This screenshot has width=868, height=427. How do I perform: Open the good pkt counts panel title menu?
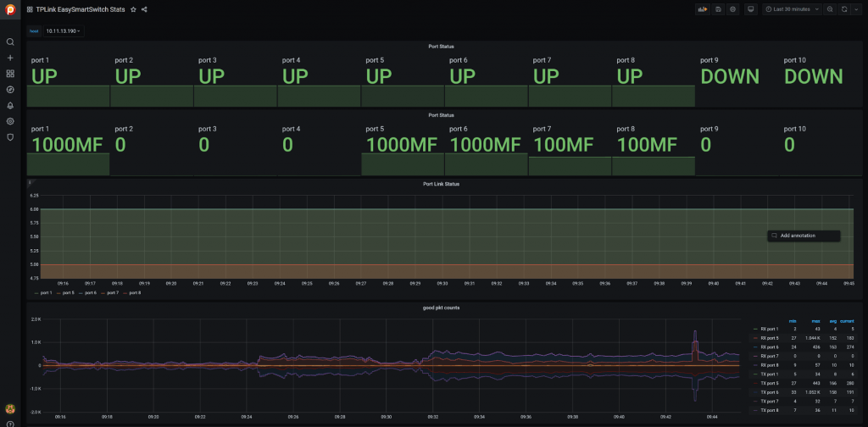(440, 308)
